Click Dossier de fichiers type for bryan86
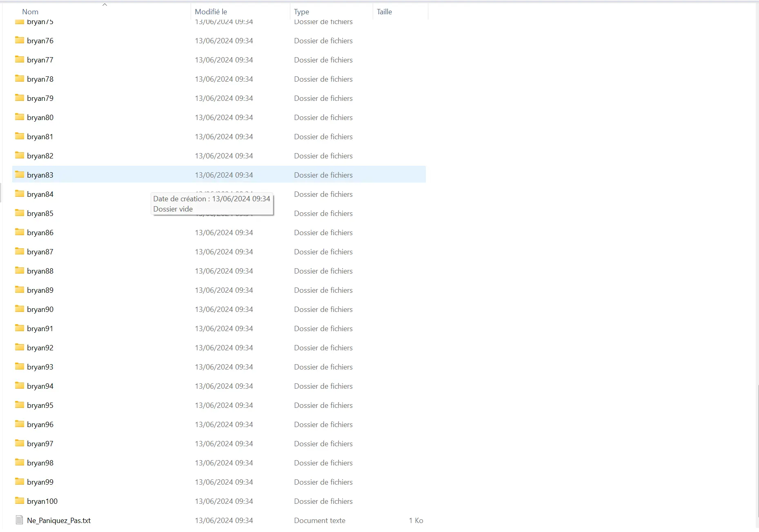 point(323,233)
